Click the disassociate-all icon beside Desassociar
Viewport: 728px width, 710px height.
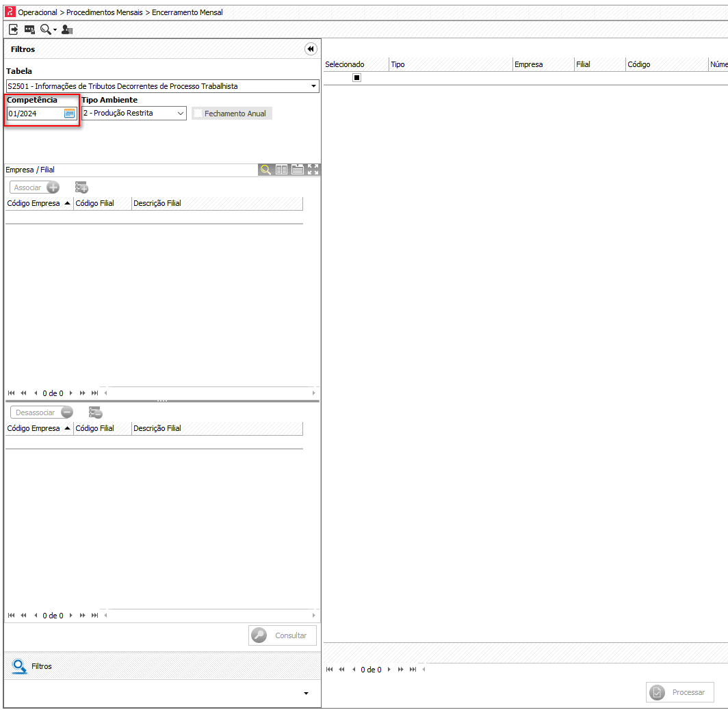(95, 412)
